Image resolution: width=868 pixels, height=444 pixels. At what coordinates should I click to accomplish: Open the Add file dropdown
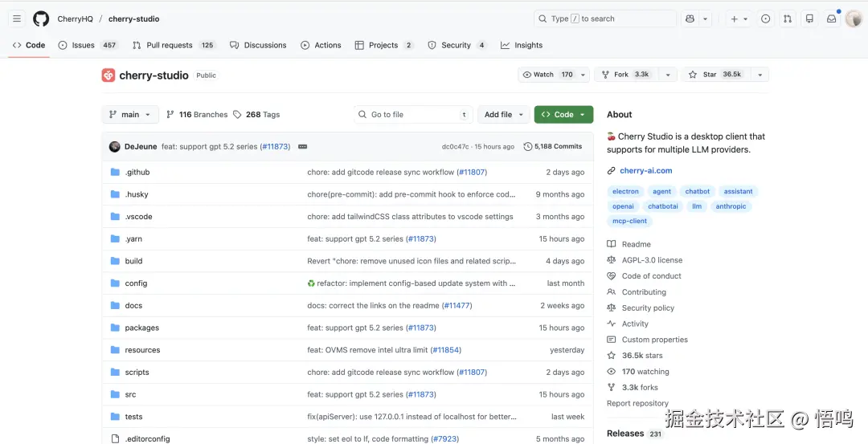tap(504, 115)
